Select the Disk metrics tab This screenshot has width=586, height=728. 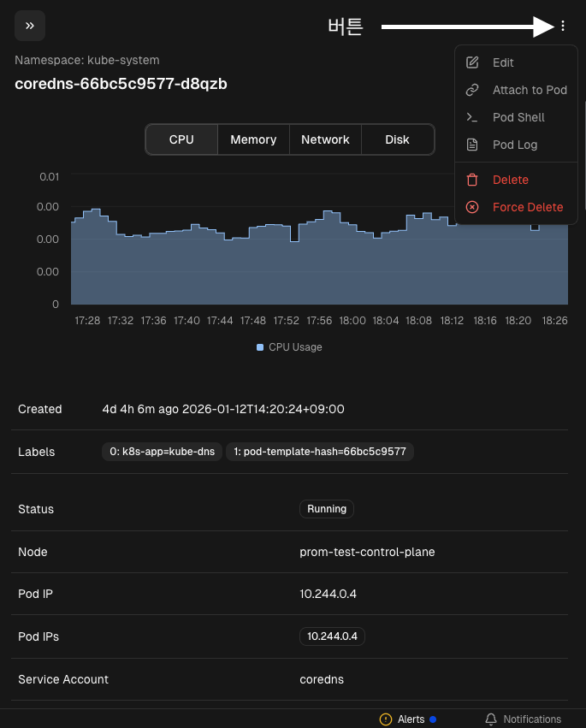click(x=397, y=139)
